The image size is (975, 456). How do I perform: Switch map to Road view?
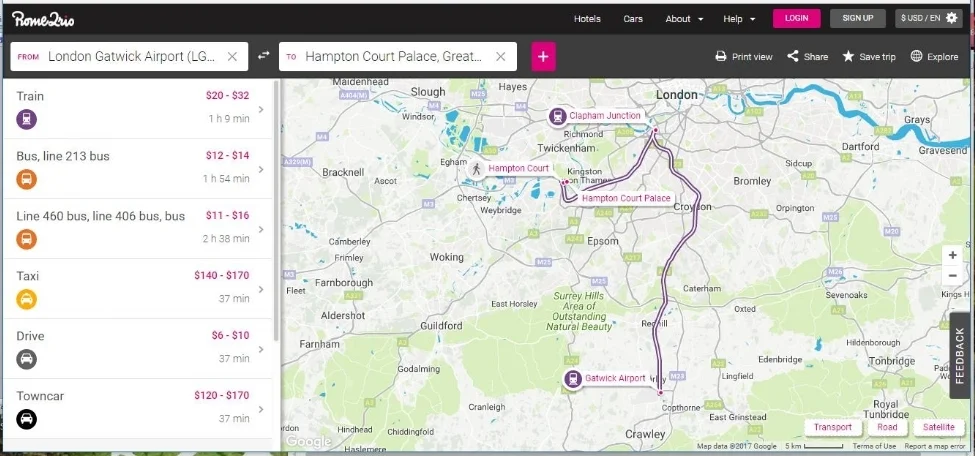coord(887,427)
